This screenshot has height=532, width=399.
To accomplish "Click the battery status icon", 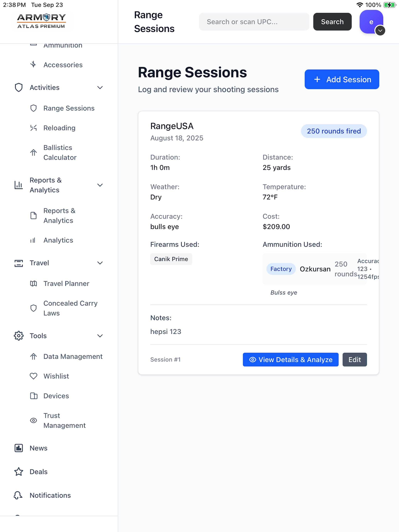I will point(390,5).
